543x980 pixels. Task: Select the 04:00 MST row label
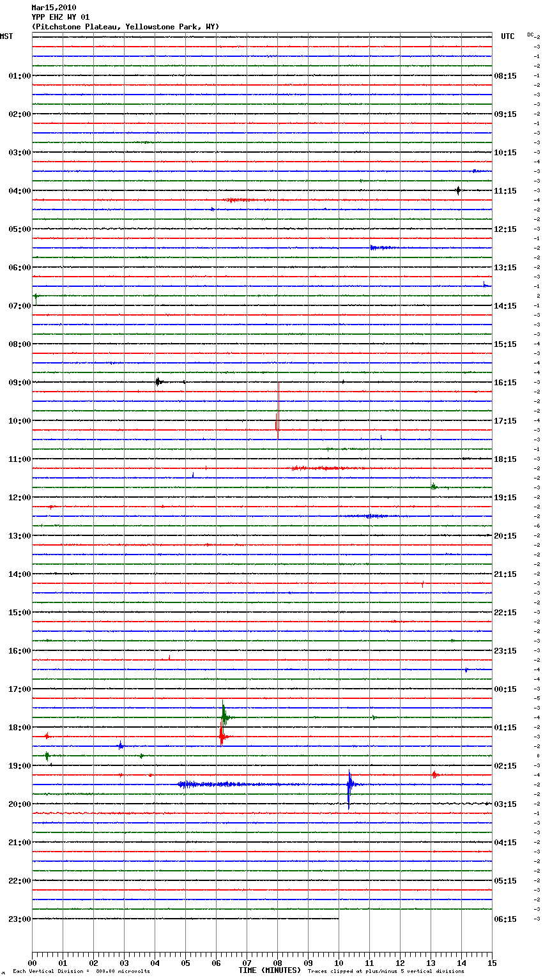20,191
